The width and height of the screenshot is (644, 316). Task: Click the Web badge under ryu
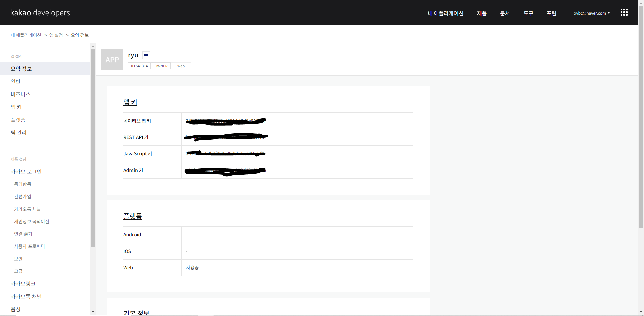181,66
